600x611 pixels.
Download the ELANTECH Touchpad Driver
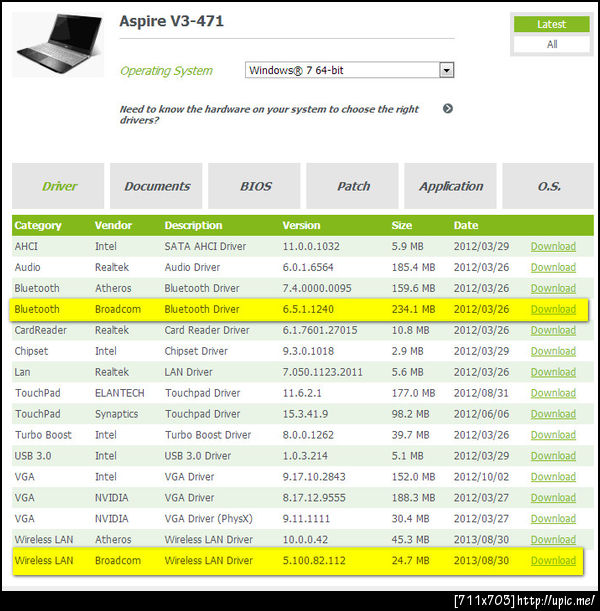point(553,393)
